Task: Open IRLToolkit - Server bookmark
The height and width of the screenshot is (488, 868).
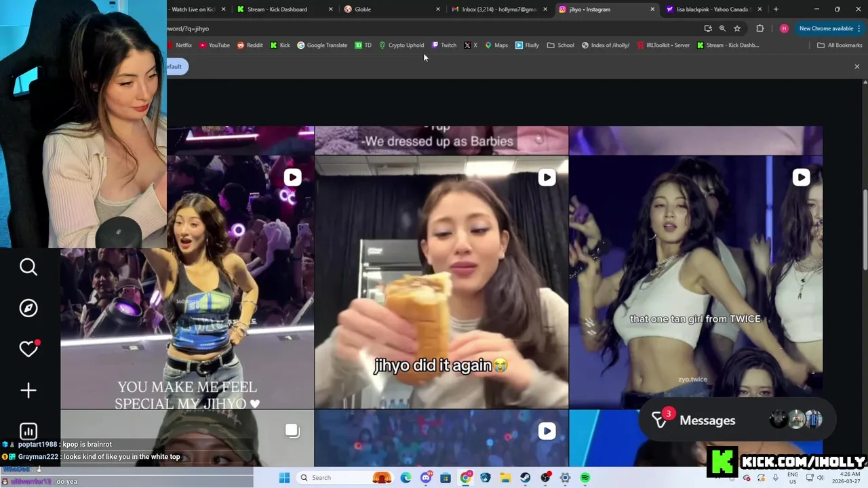Action: 663,45
